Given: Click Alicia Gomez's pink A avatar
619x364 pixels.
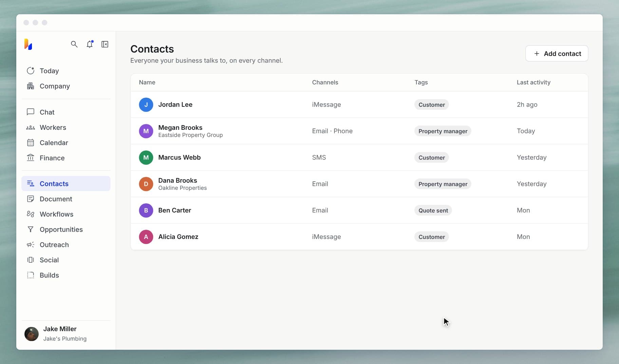Looking at the screenshot, I should coord(146,237).
